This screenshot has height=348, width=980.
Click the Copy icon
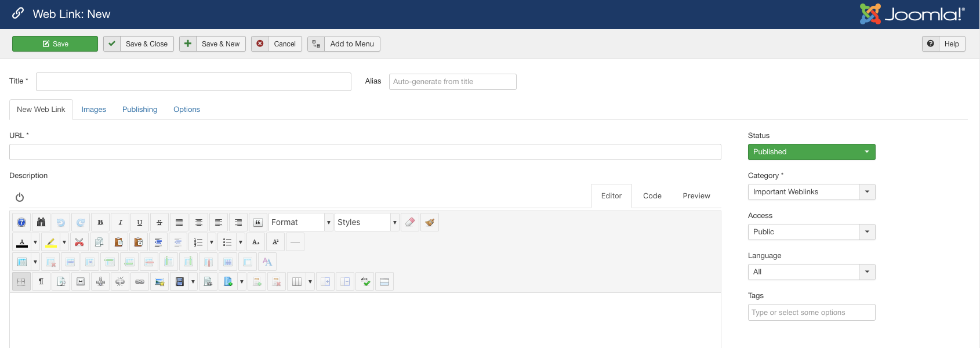(99, 242)
